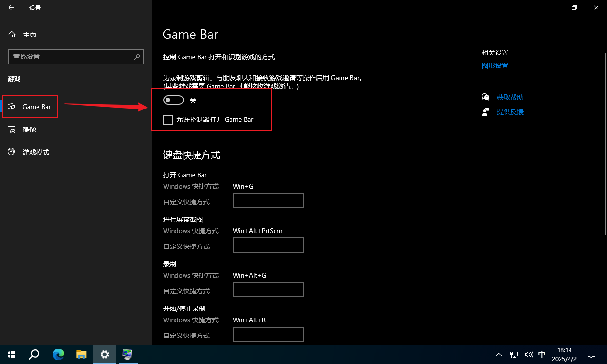Click the 获取帮助 chat bubble icon
This screenshot has width=607, height=364.
[x=486, y=97]
